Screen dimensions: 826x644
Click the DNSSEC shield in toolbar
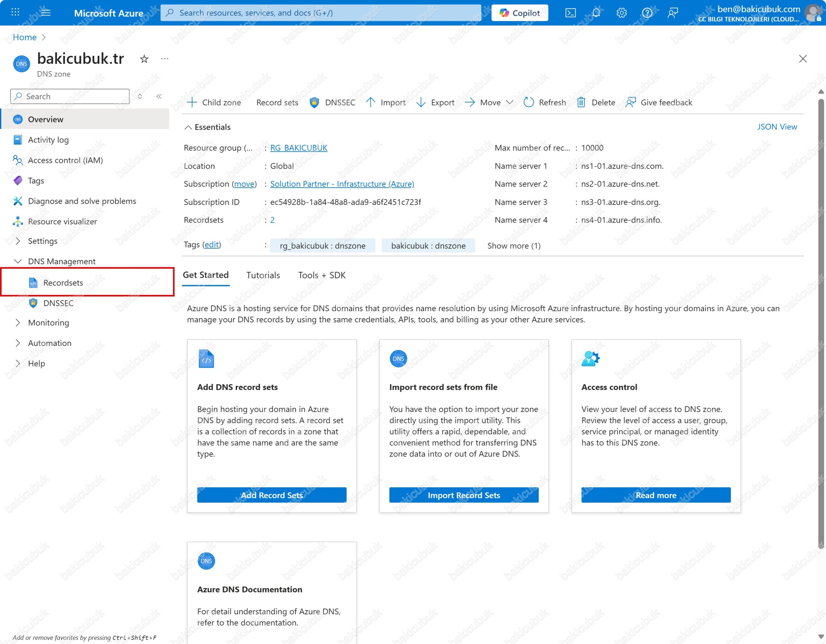[314, 103]
